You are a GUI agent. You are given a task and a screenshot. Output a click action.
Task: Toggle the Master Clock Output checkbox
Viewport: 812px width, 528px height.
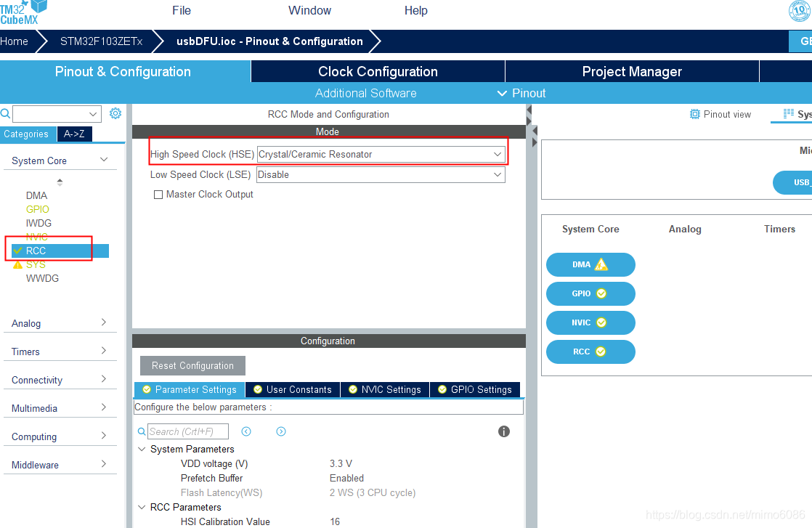click(x=158, y=195)
